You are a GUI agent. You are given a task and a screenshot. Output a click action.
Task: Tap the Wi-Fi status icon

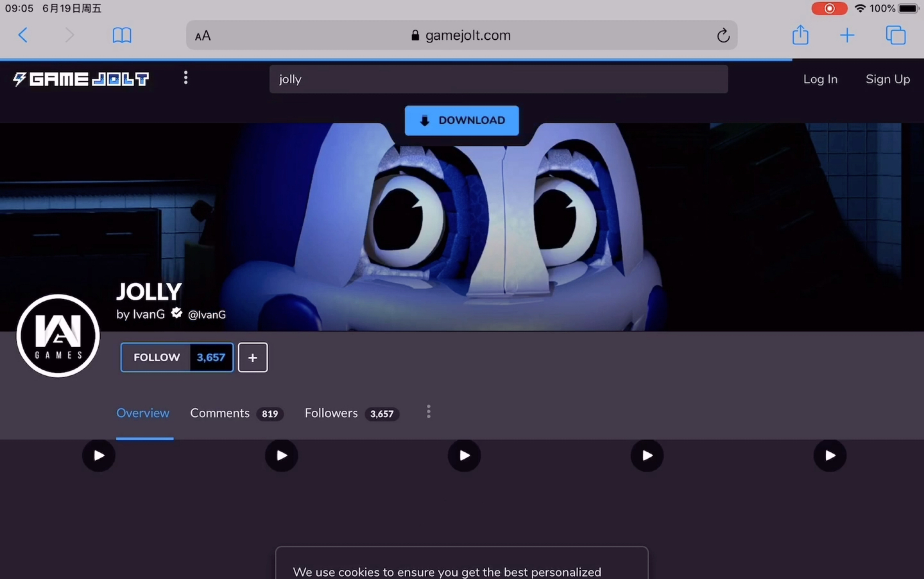(x=860, y=8)
